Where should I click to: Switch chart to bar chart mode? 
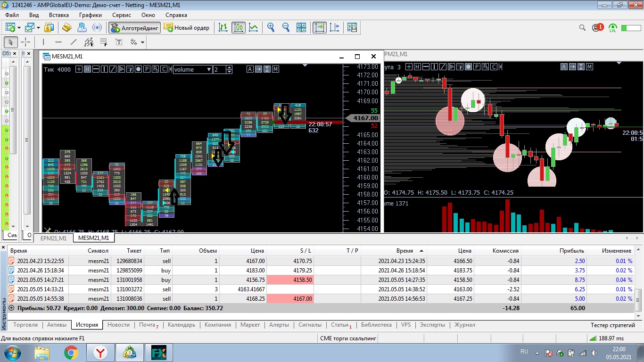tap(223, 28)
